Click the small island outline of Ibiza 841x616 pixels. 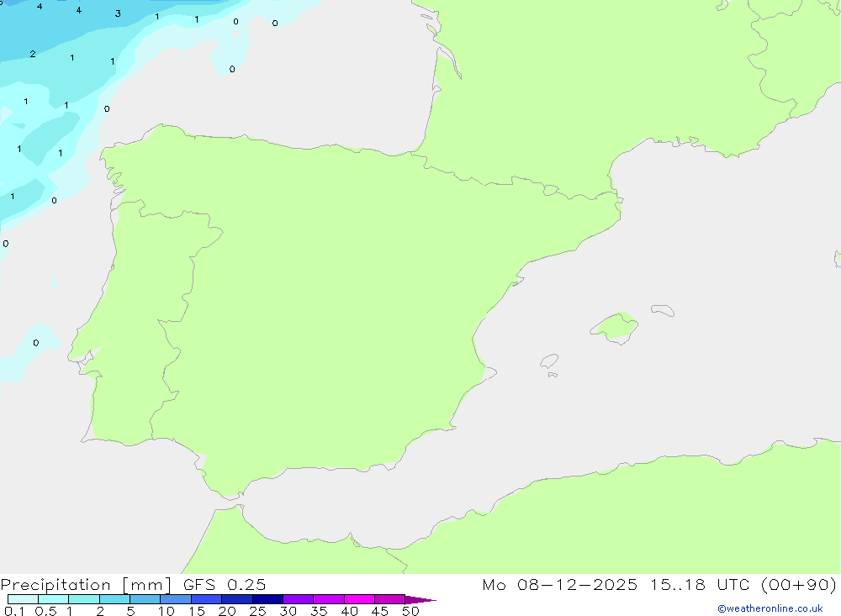pos(549,361)
